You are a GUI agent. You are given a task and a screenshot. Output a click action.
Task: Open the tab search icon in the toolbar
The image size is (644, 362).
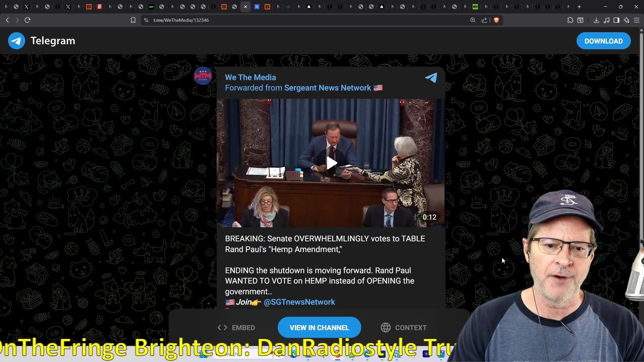click(580, 20)
